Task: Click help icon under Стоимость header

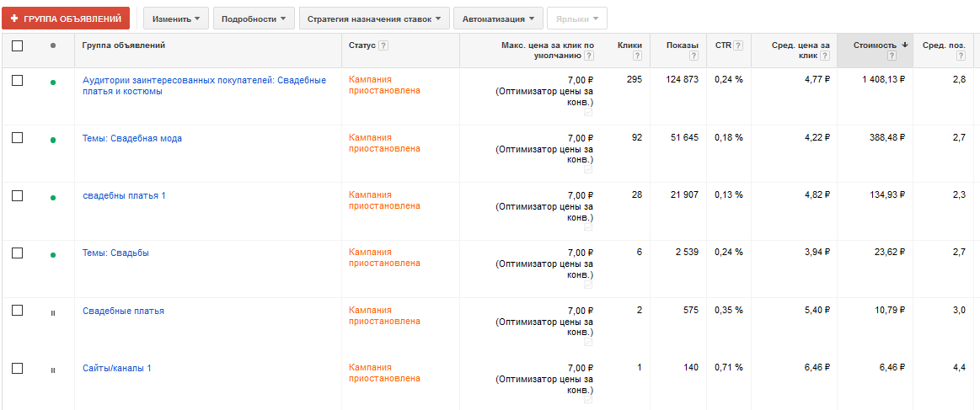Action: (892, 56)
